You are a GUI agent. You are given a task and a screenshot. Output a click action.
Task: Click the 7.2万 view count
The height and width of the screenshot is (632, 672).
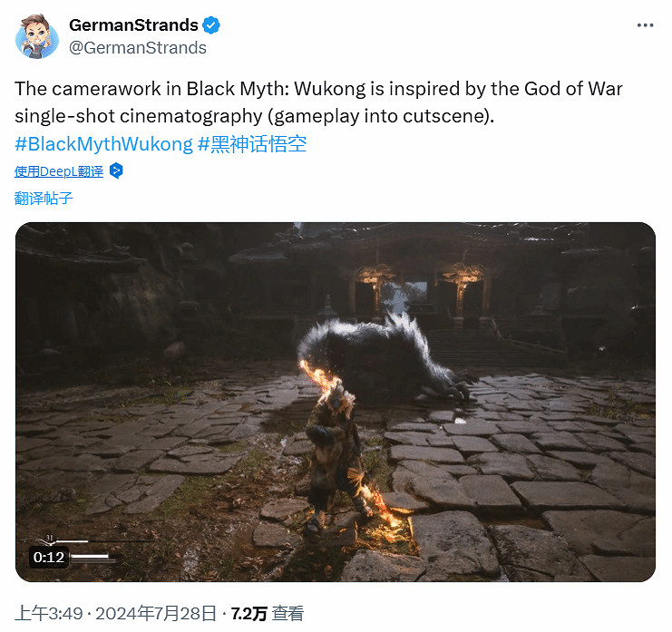pyautogui.click(x=249, y=613)
